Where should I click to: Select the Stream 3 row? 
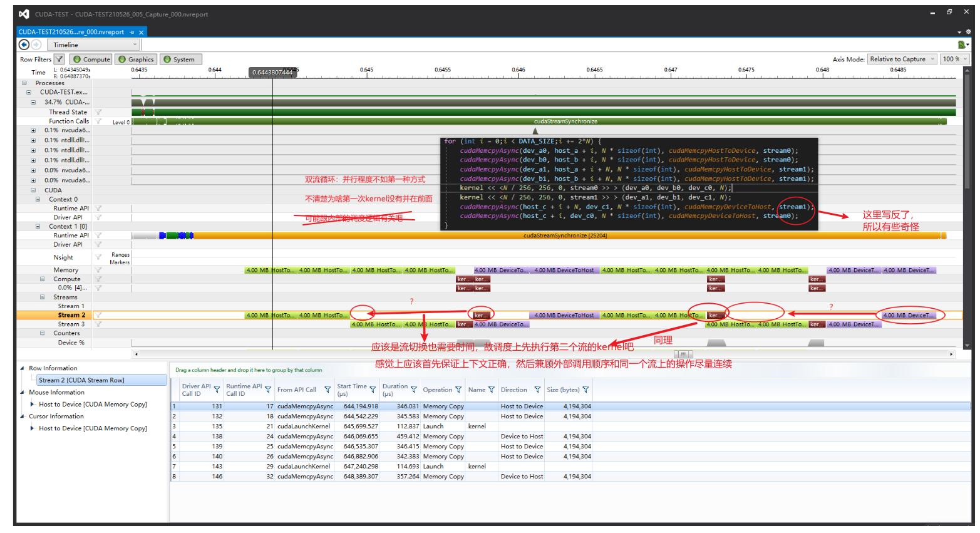(71, 324)
